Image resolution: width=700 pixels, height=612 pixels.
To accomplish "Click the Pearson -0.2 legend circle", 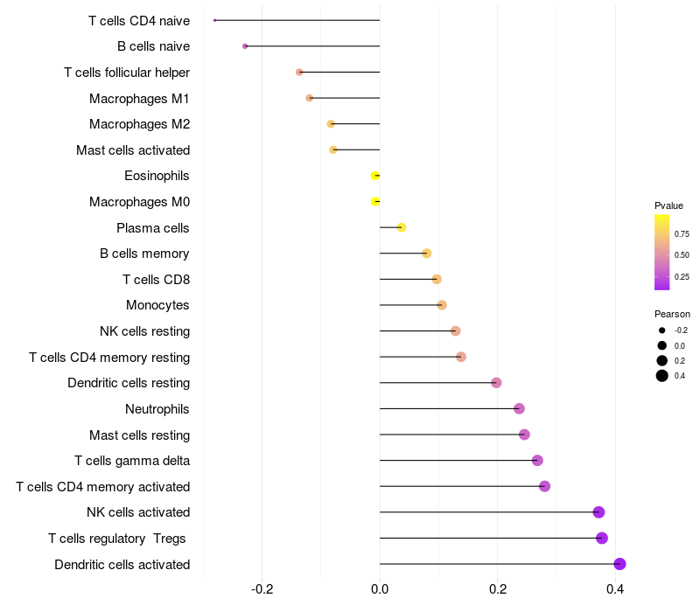I will [662, 330].
